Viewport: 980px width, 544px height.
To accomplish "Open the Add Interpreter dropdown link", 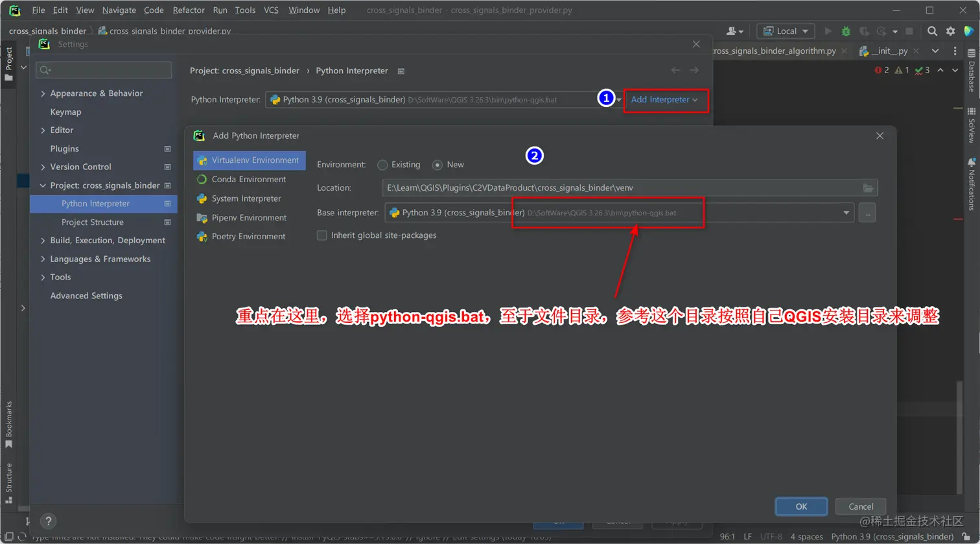I will (664, 100).
